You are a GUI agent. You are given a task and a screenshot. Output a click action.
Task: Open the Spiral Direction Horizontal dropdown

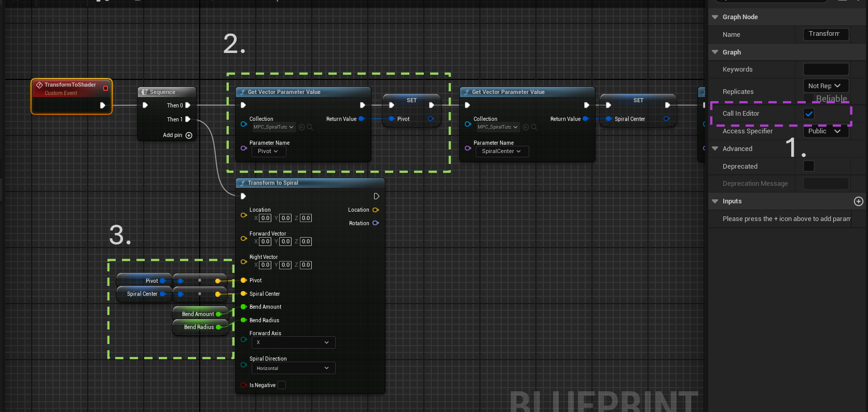pyautogui.click(x=294, y=368)
